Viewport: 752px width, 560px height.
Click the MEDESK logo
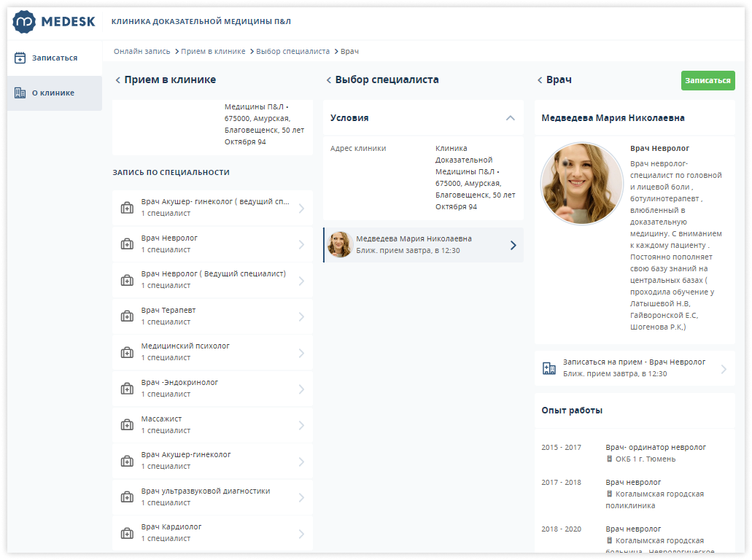click(x=54, y=22)
